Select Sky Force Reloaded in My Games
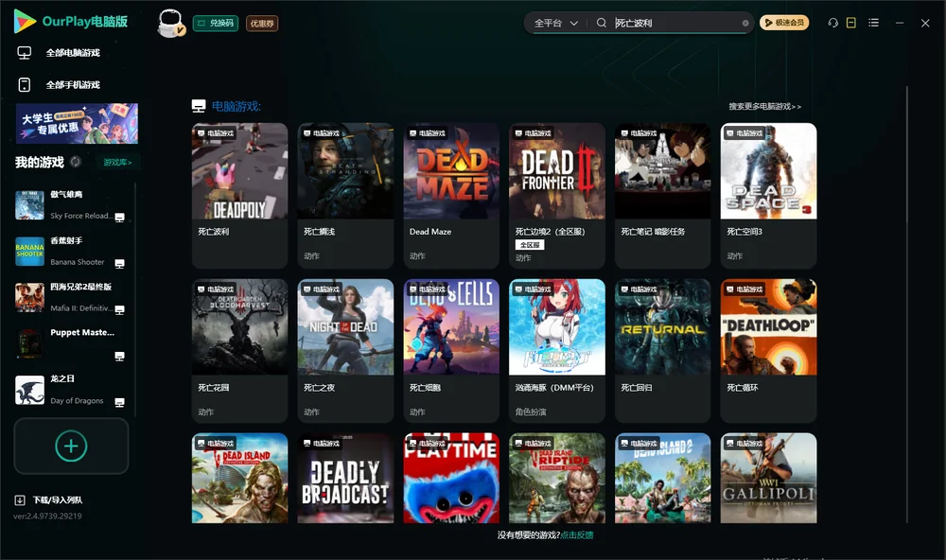The width and height of the screenshot is (946, 560). coord(71,205)
